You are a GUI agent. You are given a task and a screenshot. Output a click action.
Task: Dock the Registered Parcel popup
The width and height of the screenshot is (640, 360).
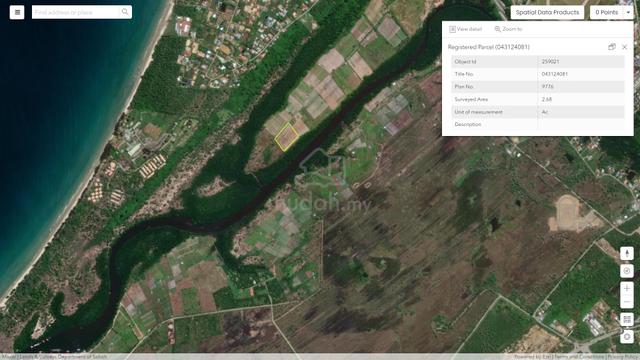point(611,47)
